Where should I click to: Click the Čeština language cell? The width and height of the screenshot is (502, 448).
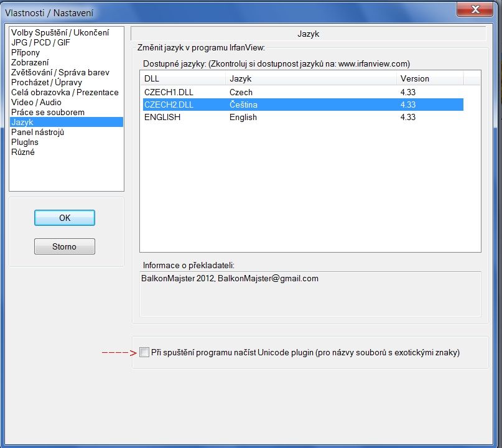[x=243, y=105]
